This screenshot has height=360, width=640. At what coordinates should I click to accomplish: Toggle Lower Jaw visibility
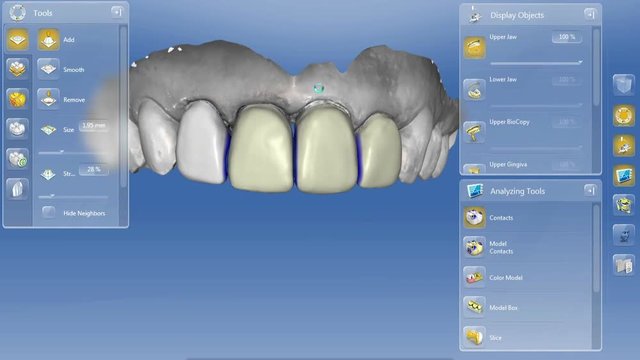click(474, 89)
